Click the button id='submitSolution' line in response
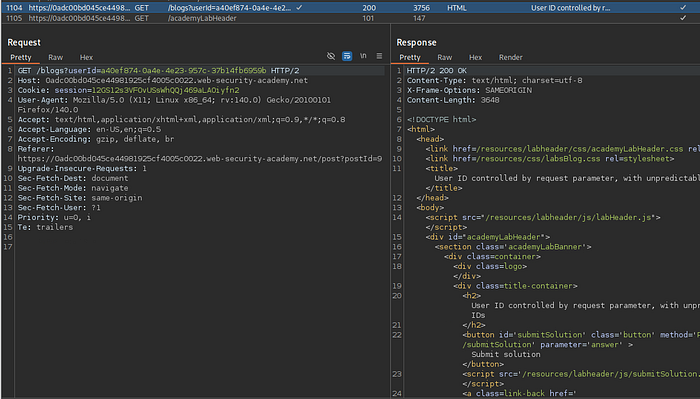Viewport: 700px width, 399px height. [581, 335]
